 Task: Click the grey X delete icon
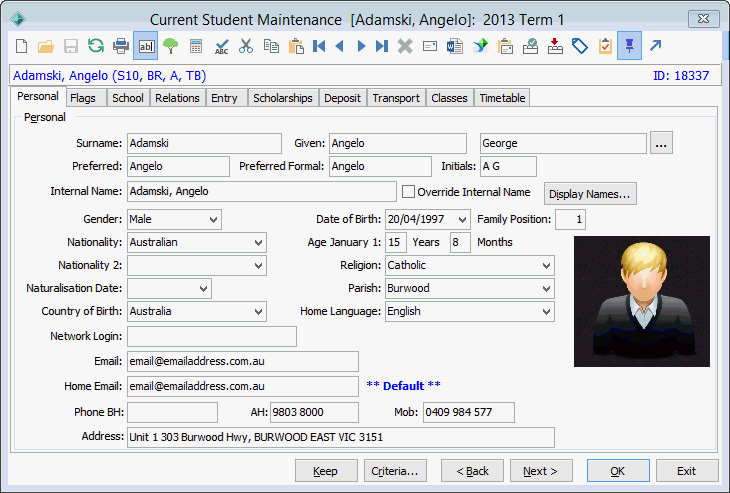(405, 46)
